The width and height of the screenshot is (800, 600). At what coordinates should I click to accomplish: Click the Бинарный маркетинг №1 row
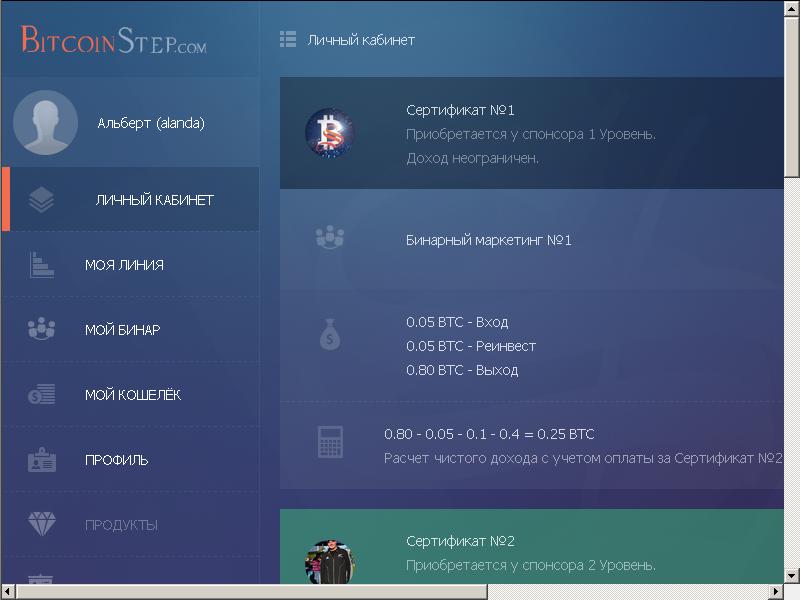[x=532, y=240]
